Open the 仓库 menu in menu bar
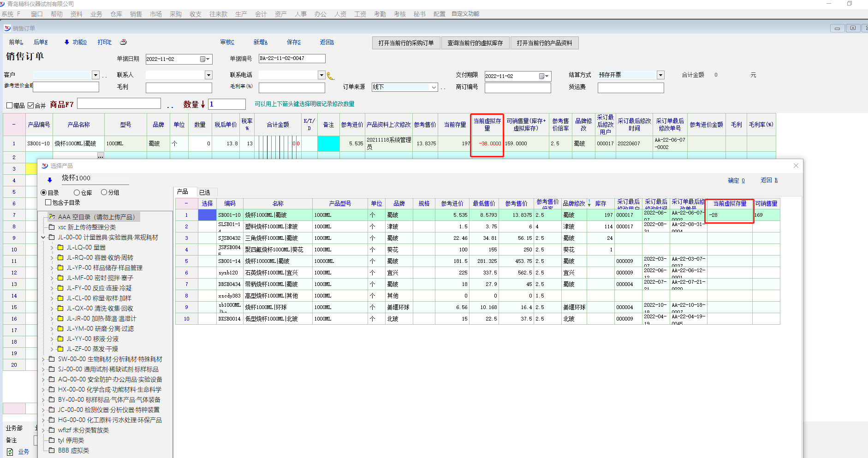This screenshot has width=868, height=458. 116,14
